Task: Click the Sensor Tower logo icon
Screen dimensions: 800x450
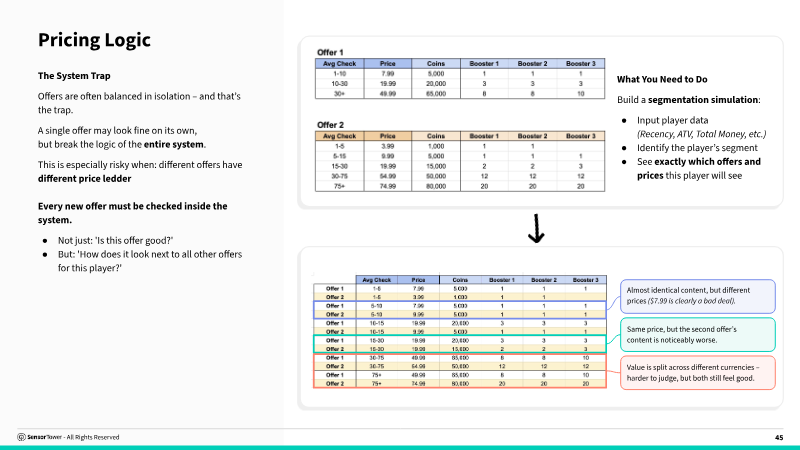Action: 21,437
